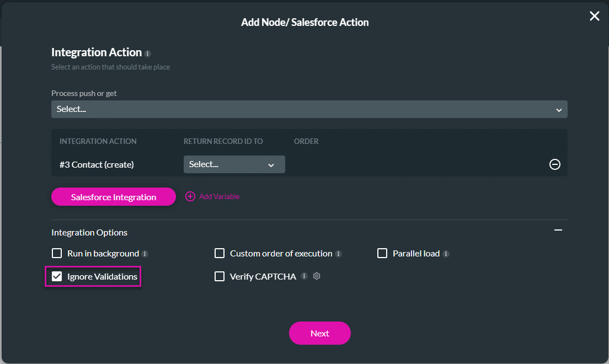The height and width of the screenshot is (364, 609).
Task: Click the Salesforce Integration button
Action: [x=113, y=196]
